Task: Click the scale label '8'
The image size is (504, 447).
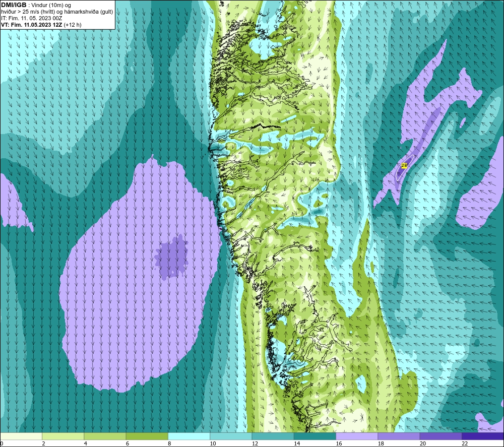Action: tap(169, 443)
